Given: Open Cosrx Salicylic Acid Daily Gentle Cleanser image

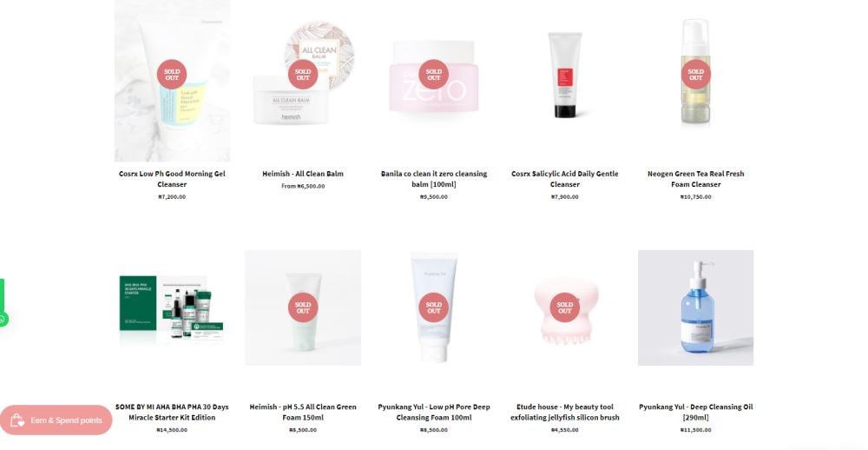Looking at the screenshot, I should click(565, 75).
